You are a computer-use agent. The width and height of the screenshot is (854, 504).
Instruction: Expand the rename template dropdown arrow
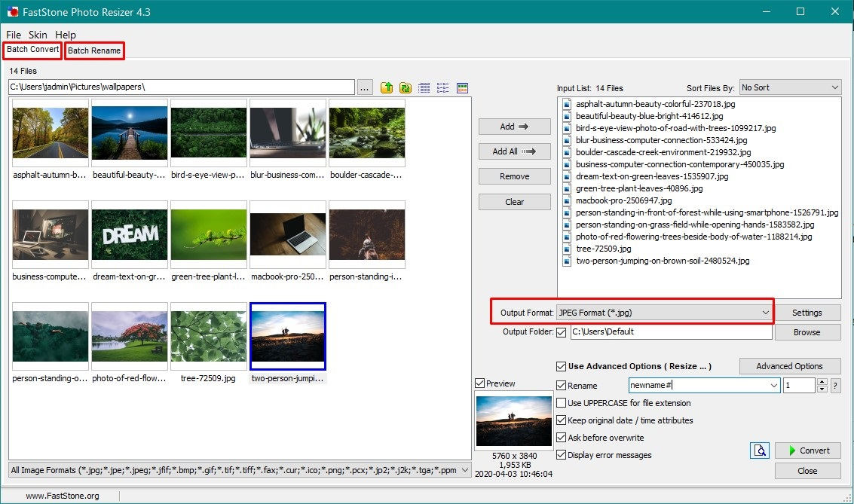pos(774,386)
